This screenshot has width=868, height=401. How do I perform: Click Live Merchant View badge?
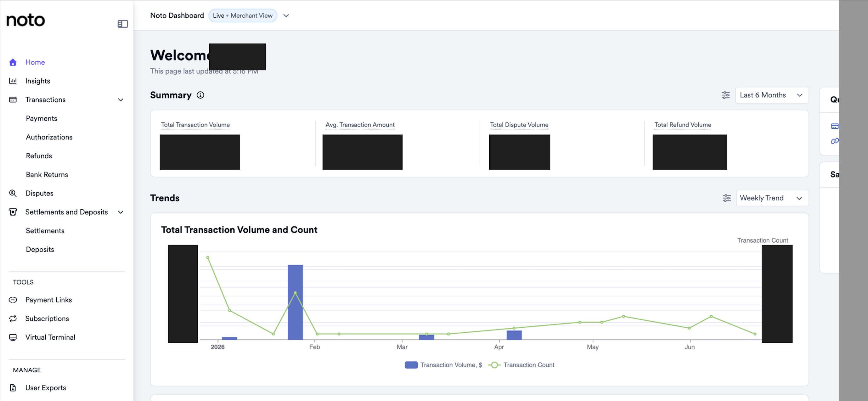(x=243, y=15)
